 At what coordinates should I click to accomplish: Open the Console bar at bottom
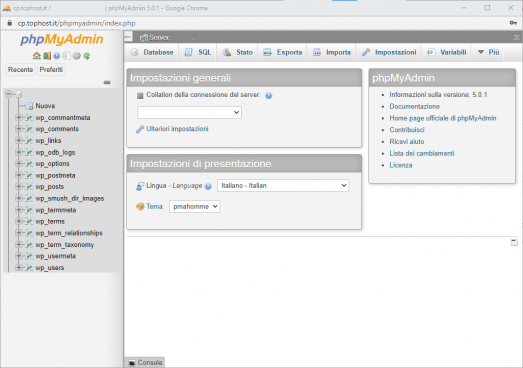point(145,362)
